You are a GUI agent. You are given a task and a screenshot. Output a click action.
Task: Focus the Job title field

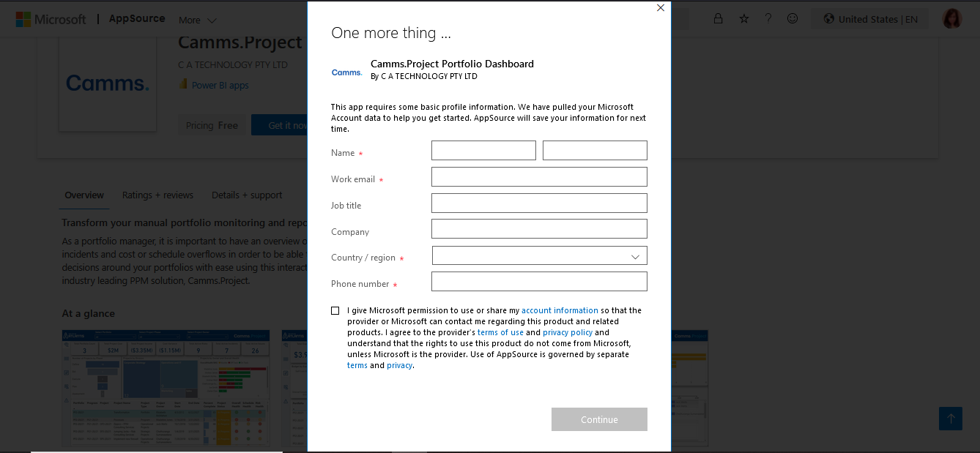539,203
